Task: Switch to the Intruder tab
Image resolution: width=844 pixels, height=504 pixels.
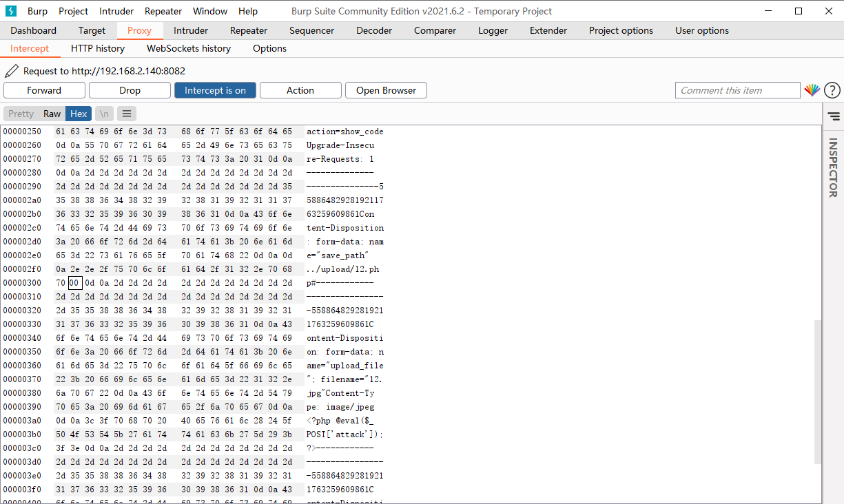Action: click(x=191, y=30)
